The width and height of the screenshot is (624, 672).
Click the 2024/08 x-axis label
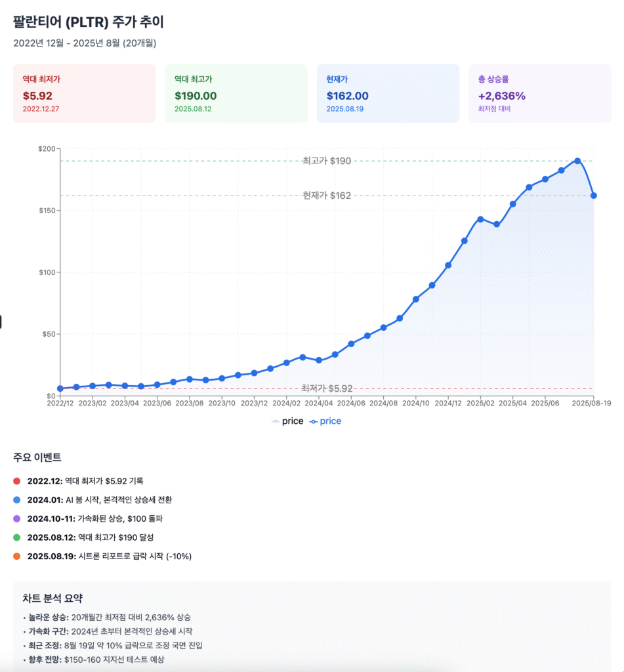point(384,404)
